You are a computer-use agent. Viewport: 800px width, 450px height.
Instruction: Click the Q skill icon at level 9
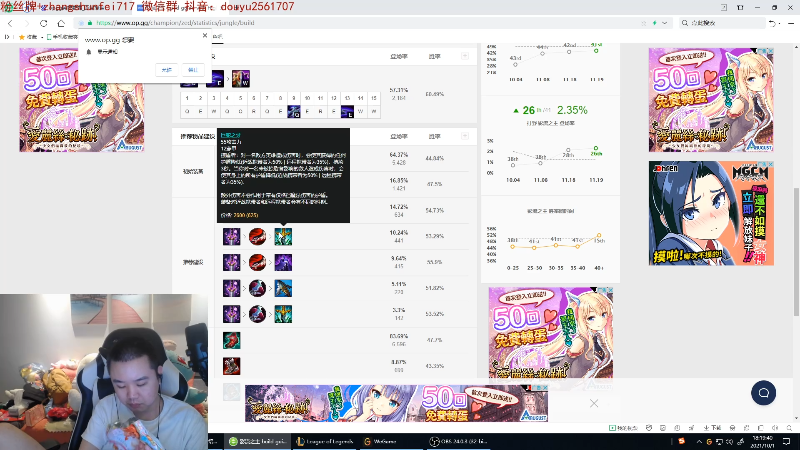click(293, 111)
